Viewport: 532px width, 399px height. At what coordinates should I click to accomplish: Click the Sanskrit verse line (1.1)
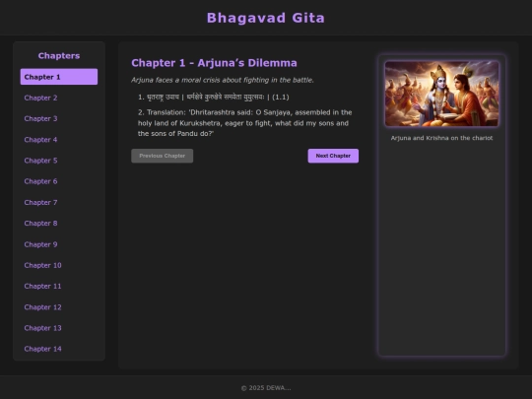click(x=214, y=97)
